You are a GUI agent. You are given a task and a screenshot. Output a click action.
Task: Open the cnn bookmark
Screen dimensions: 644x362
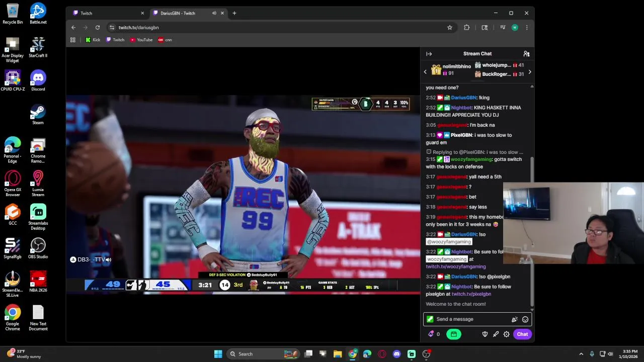(165, 40)
